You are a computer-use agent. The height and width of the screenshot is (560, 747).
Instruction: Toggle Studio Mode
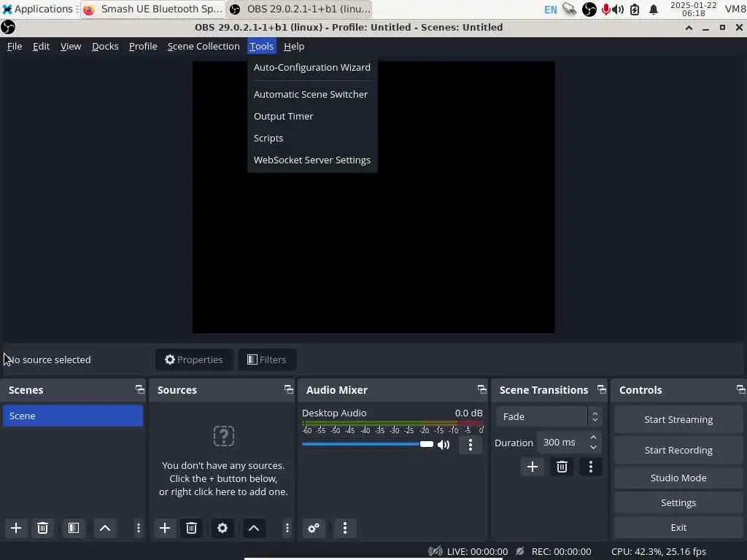678,478
